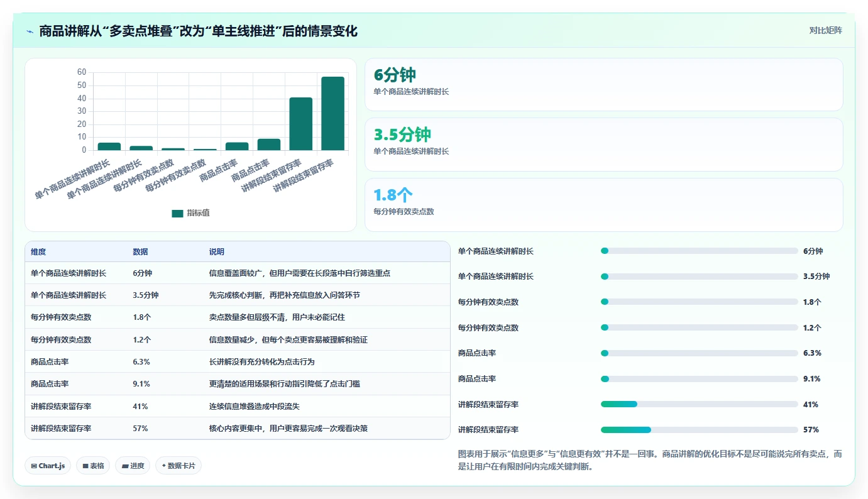Click the footer paragraph starting with 图表用于展示

point(651,460)
